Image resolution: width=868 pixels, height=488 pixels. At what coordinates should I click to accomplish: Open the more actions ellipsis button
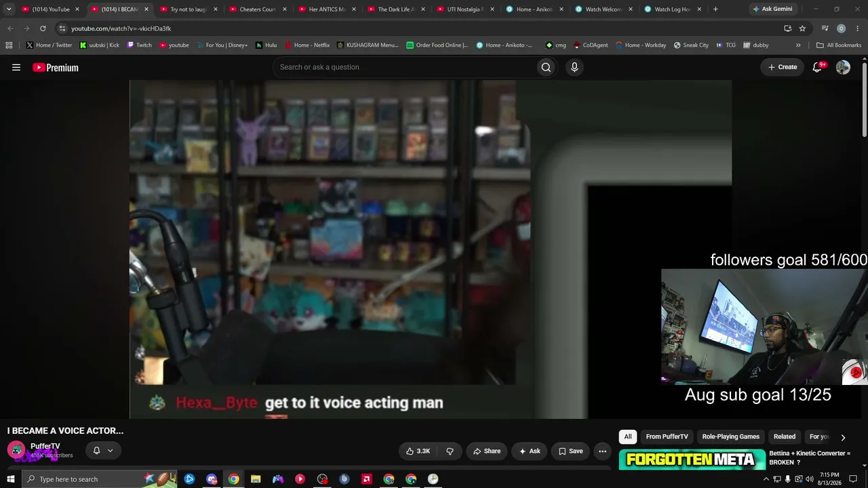(x=602, y=451)
